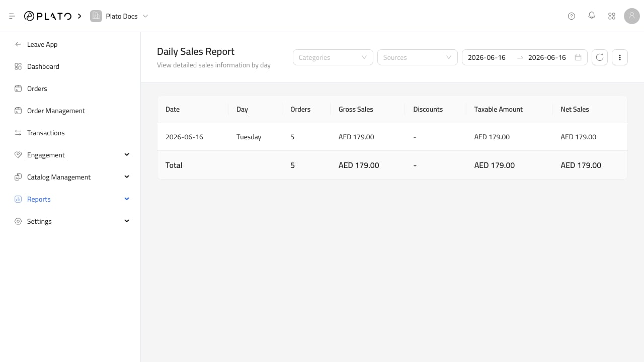Click the total Net Sales AED 179.00

click(x=581, y=165)
